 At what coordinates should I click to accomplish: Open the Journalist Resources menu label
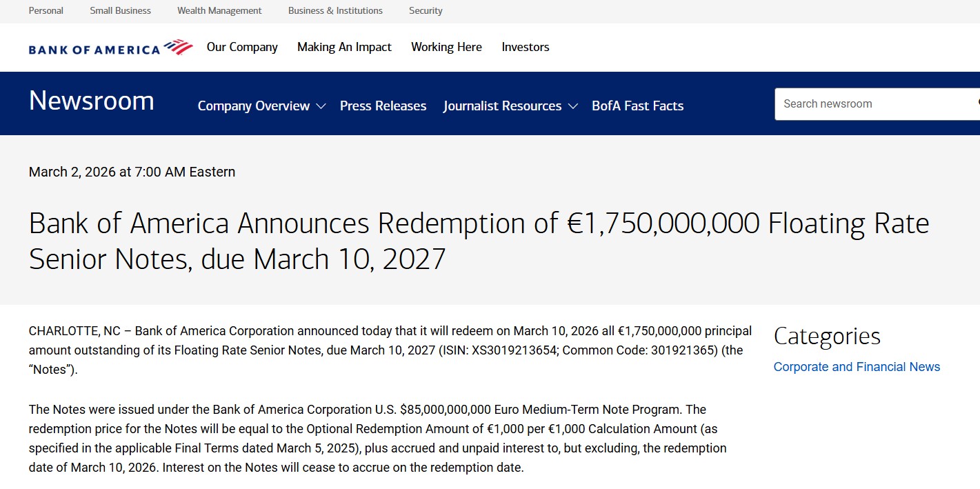coord(502,106)
